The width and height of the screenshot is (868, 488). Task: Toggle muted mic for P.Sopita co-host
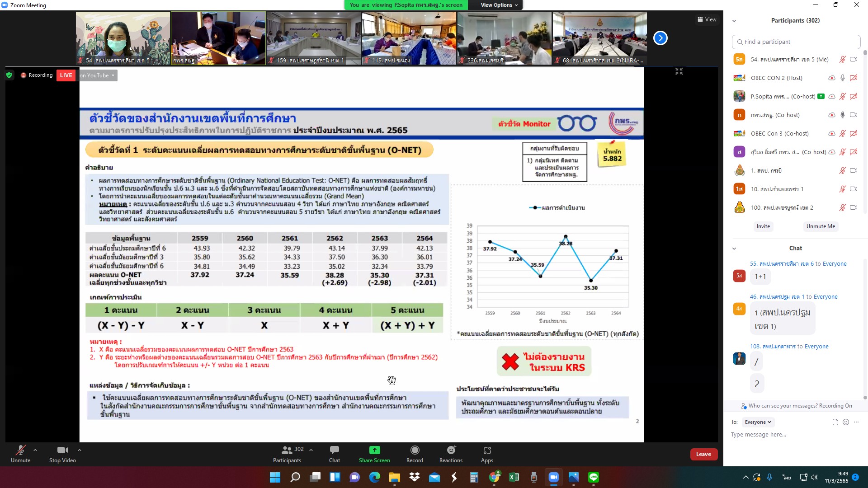843,96
